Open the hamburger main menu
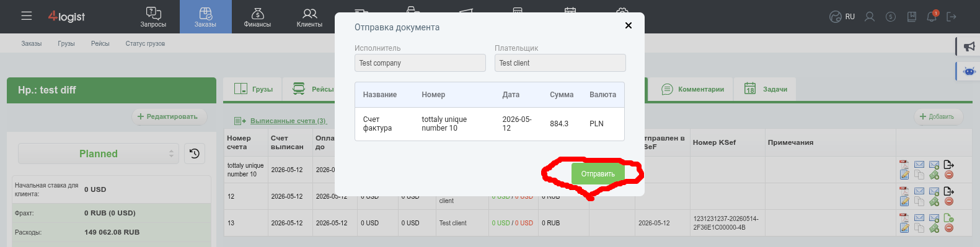 point(27,16)
